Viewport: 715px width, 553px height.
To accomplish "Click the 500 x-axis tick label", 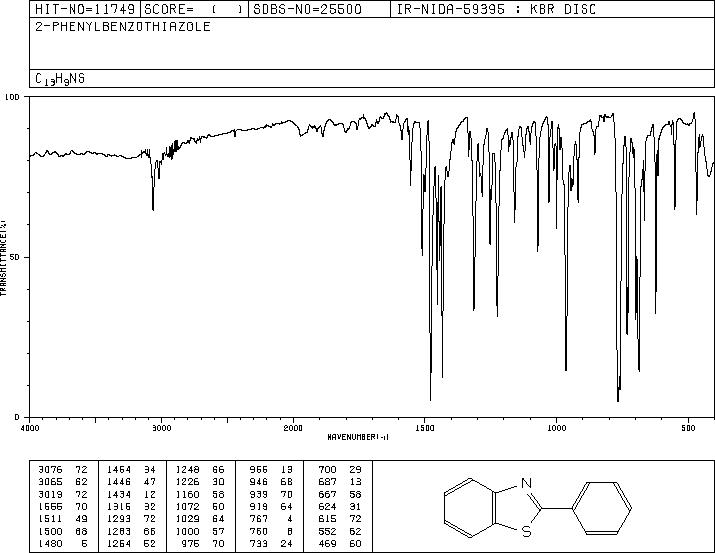I will coord(689,428).
